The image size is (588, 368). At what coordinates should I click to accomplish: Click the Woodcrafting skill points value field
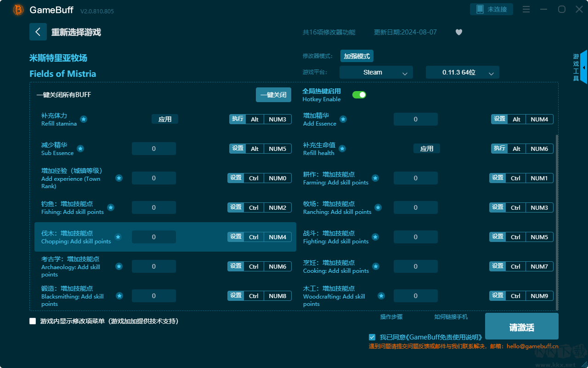(x=416, y=296)
